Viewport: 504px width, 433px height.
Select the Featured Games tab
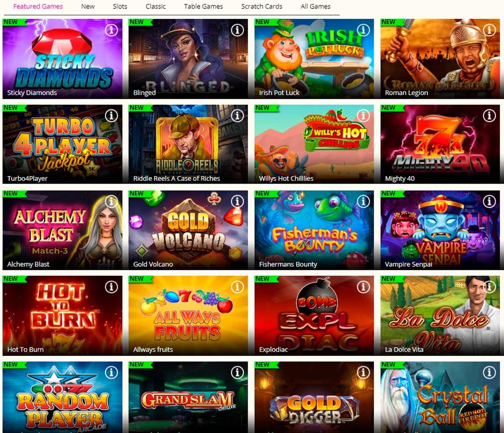tap(38, 7)
